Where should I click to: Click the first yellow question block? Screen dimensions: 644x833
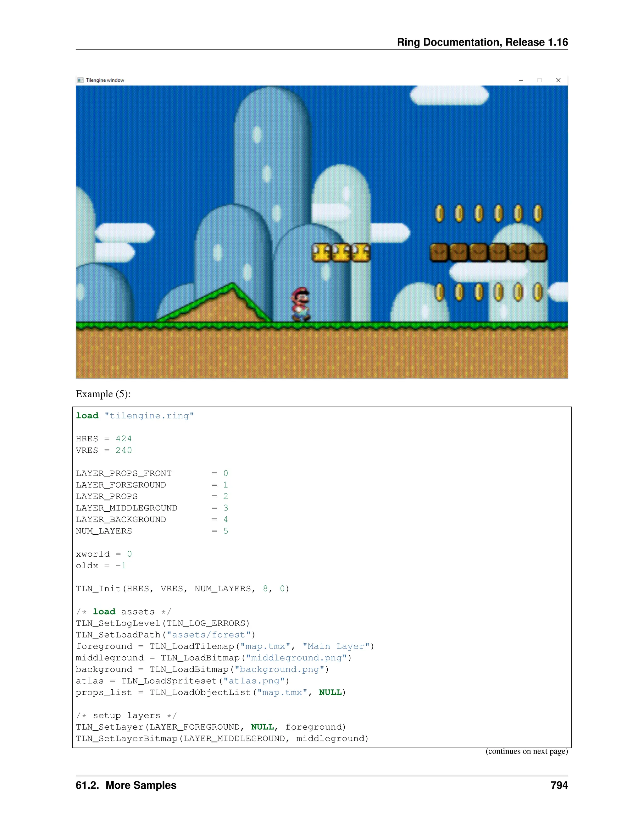pos(321,252)
